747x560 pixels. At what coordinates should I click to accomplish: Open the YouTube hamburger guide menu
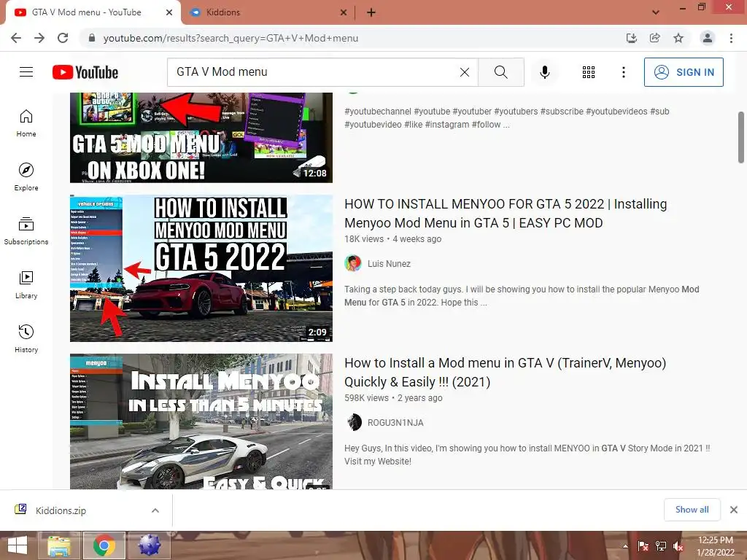click(26, 72)
